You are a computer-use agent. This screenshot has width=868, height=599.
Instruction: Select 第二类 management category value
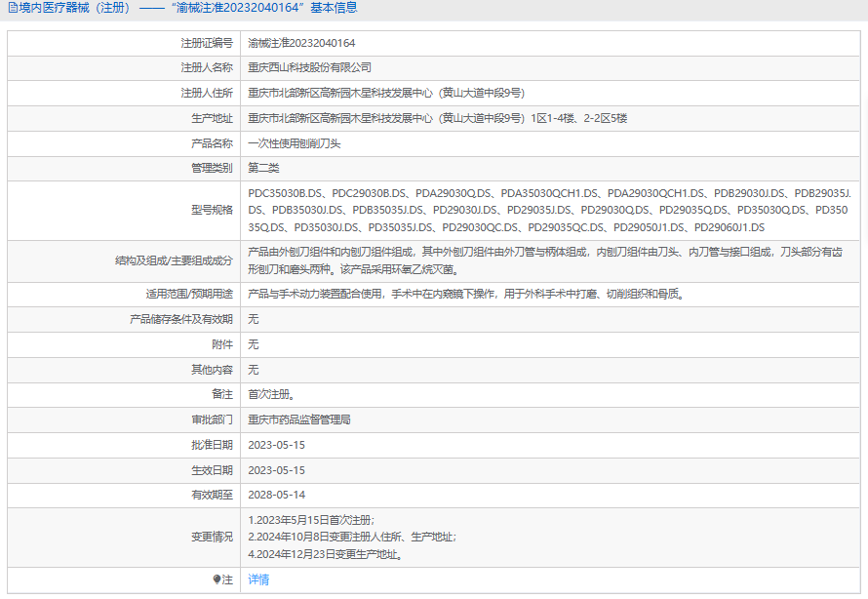pos(263,168)
